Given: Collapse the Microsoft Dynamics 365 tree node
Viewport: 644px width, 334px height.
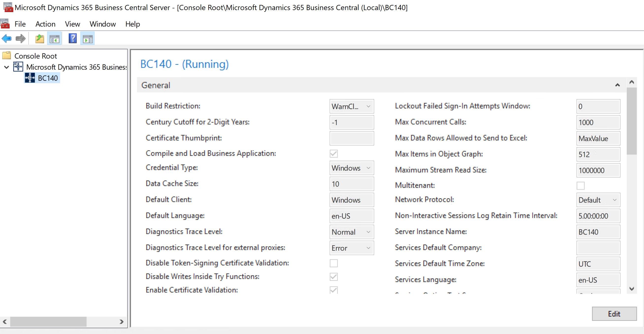Looking at the screenshot, I should tap(7, 67).
